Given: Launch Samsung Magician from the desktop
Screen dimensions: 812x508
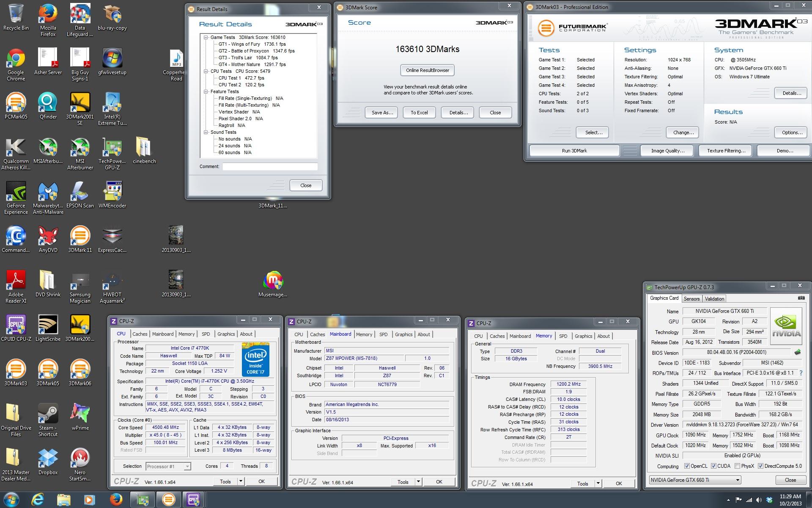Looking at the screenshot, I should coord(80,287).
